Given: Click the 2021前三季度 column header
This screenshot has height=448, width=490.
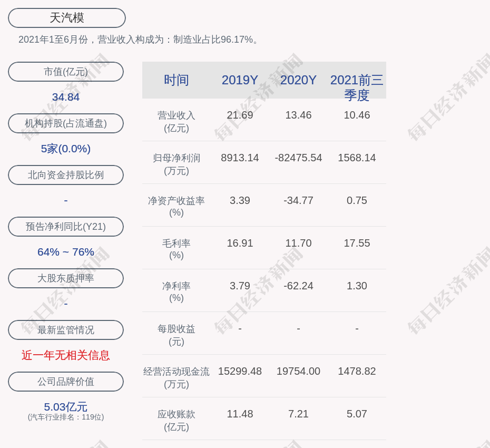Looking at the screenshot, I should click(357, 87).
